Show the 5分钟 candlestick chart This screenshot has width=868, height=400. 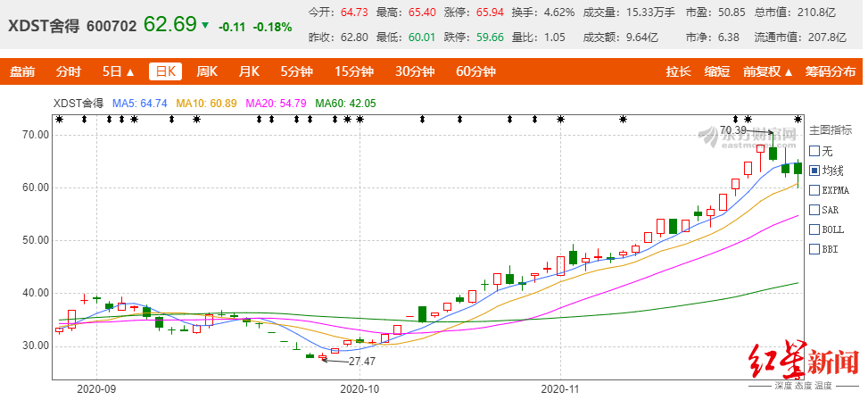coord(296,71)
